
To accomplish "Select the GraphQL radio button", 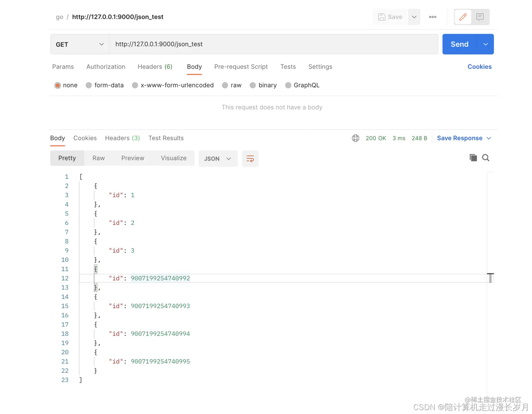I will click(x=288, y=85).
